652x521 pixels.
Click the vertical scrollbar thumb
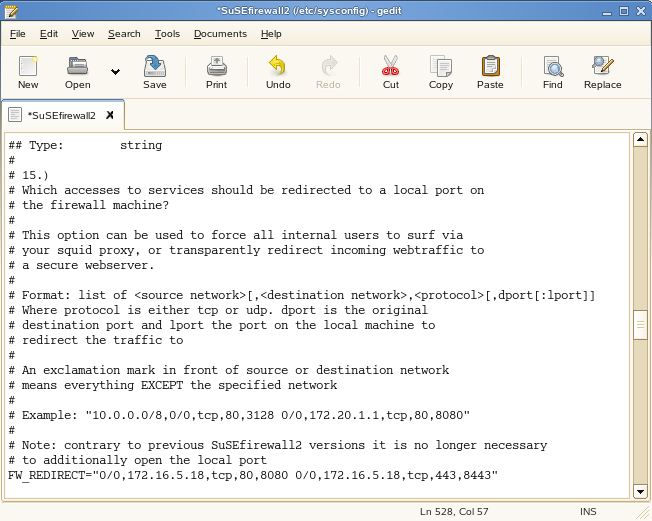(640, 325)
